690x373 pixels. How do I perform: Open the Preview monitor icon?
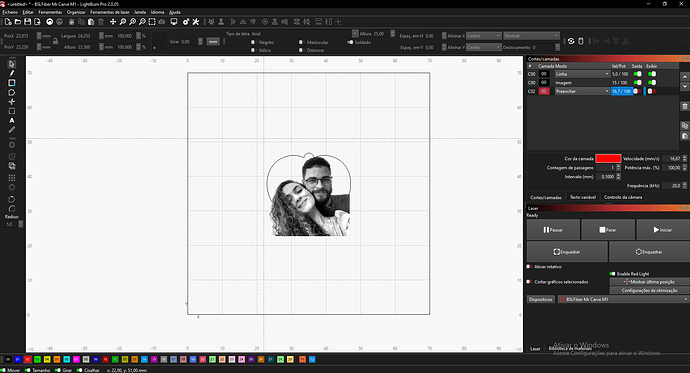click(x=174, y=22)
